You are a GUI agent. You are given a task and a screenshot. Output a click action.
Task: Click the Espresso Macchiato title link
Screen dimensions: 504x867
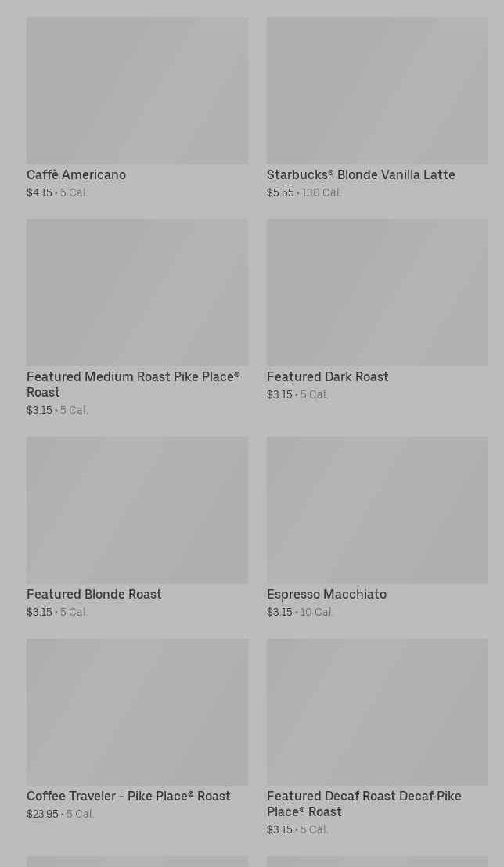(326, 595)
